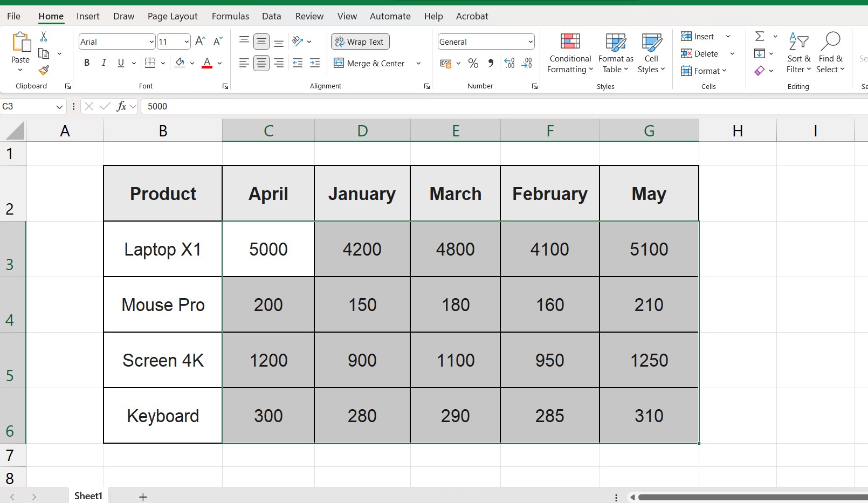Apply percent number style
Viewport: 868px width, 503px height.
[473, 63]
